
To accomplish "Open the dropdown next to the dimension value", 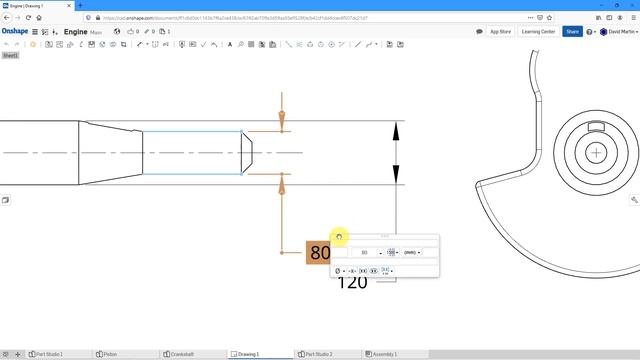I will tap(380, 253).
